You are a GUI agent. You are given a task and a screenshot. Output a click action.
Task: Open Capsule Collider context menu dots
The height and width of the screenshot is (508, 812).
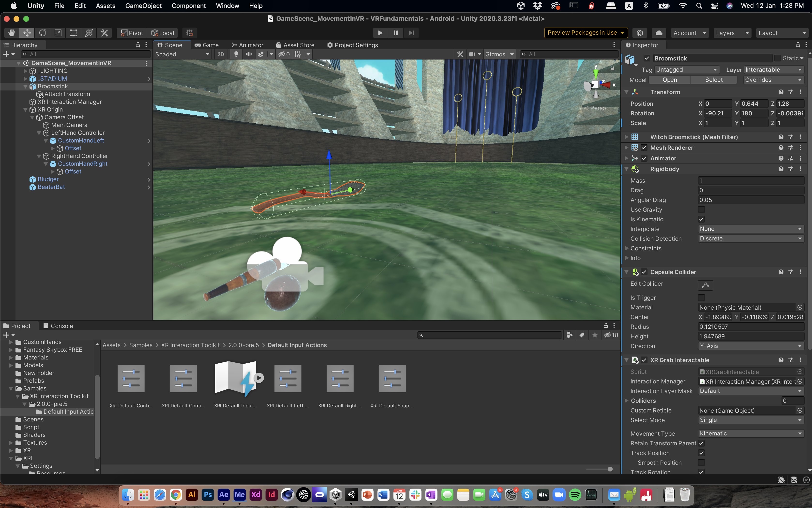pyautogui.click(x=800, y=272)
